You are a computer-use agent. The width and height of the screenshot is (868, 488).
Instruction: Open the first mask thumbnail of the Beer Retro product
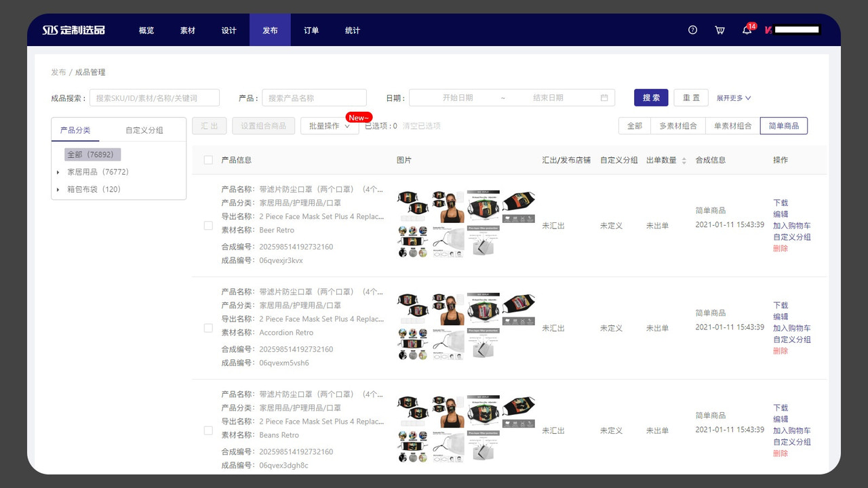[413, 206]
